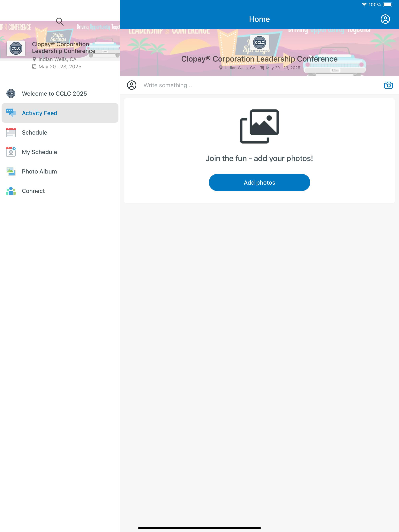Click the 100% battery percentage

pyautogui.click(x=375, y=4)
